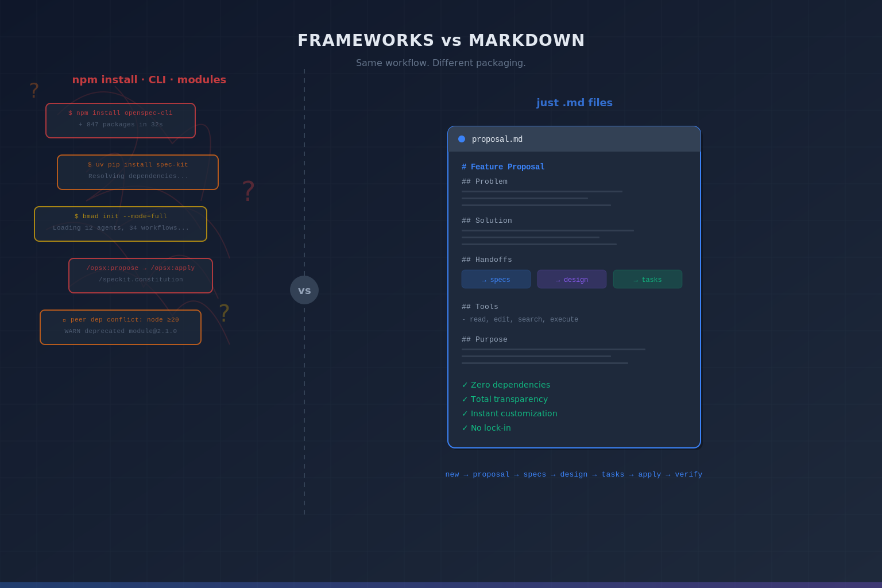The image size is (882, 588).
Task: Click the 'npm install openspec-cli' card
Action: pos(121,121)
